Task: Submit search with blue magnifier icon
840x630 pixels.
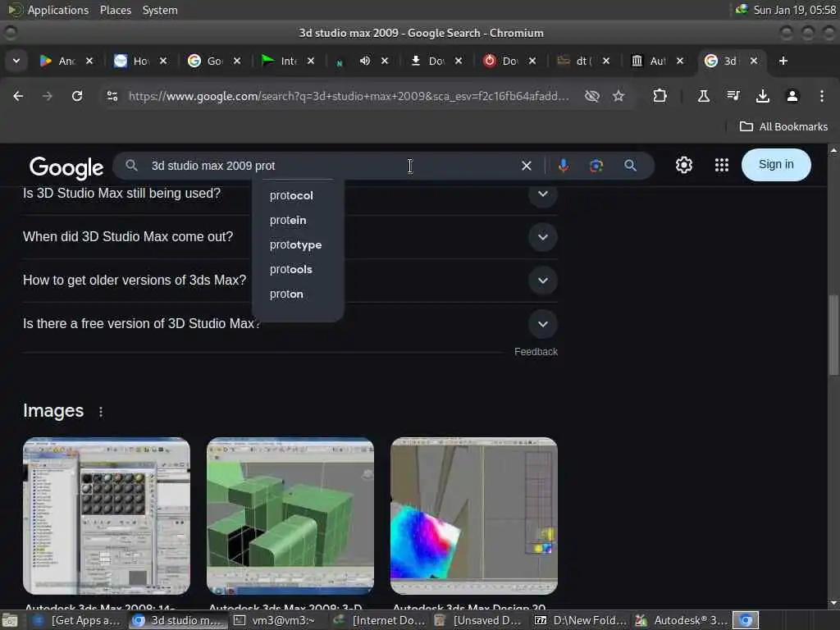Action: click(x=631, y=166)
